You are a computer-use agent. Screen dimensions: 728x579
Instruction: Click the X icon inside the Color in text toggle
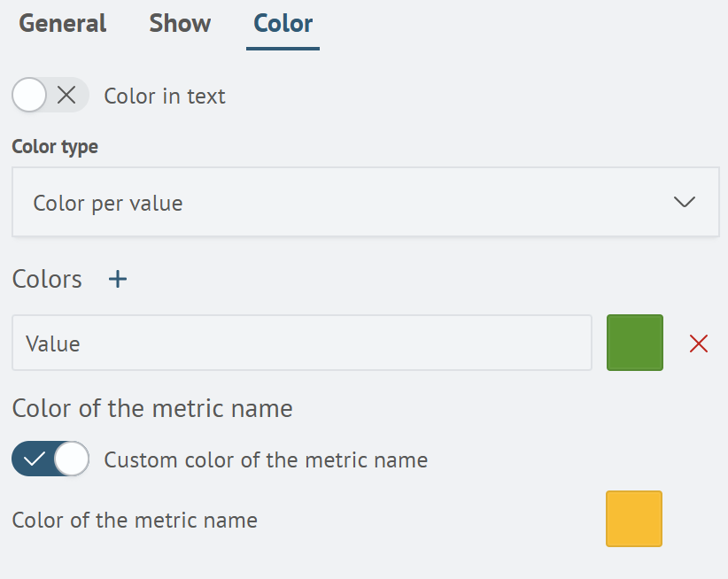(65, 95)
